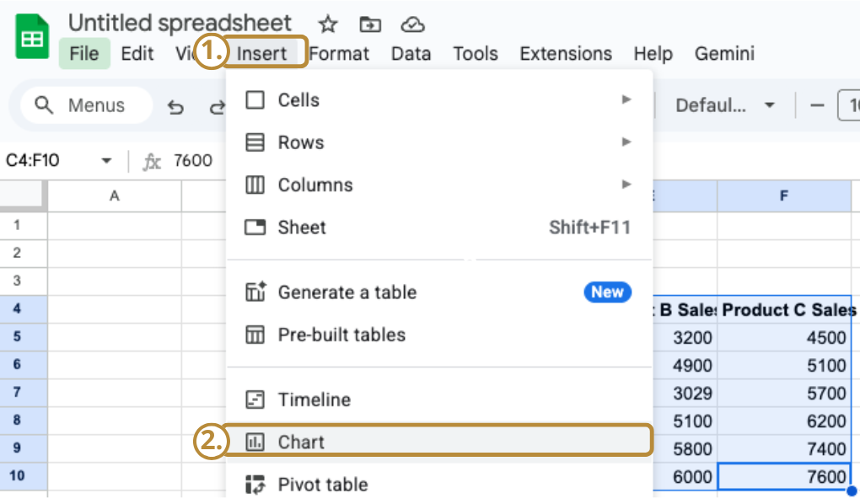Click the Menus search box

coord(86,105)
